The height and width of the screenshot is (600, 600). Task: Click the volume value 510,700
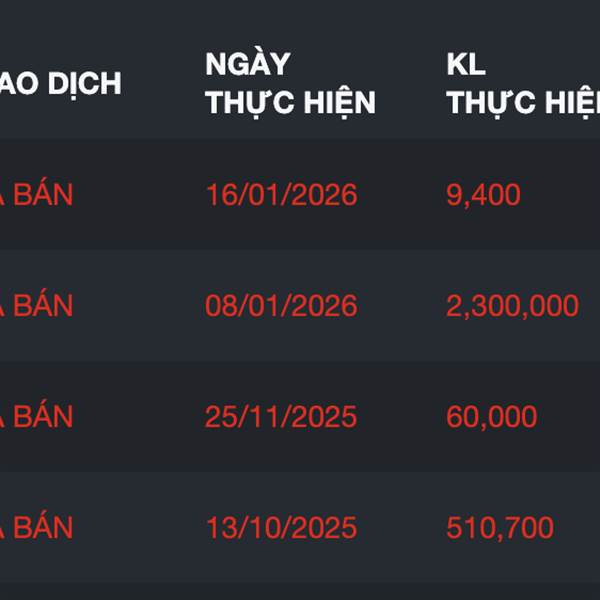click(499, 527)
